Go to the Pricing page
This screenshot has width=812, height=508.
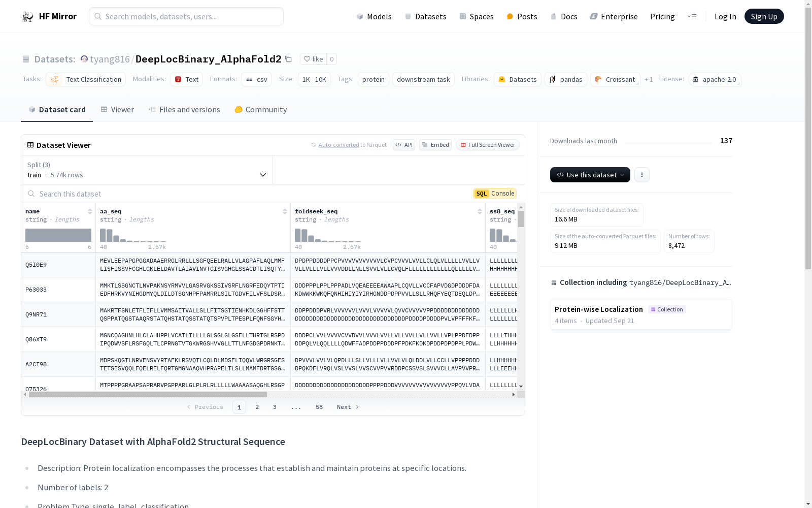(x=662, y=16)
